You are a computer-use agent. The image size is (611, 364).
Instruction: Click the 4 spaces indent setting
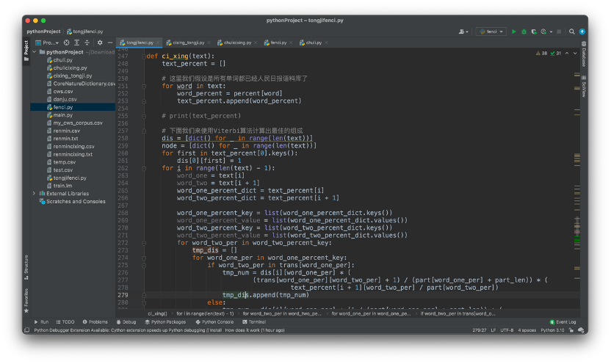click(x=527, y=330)
